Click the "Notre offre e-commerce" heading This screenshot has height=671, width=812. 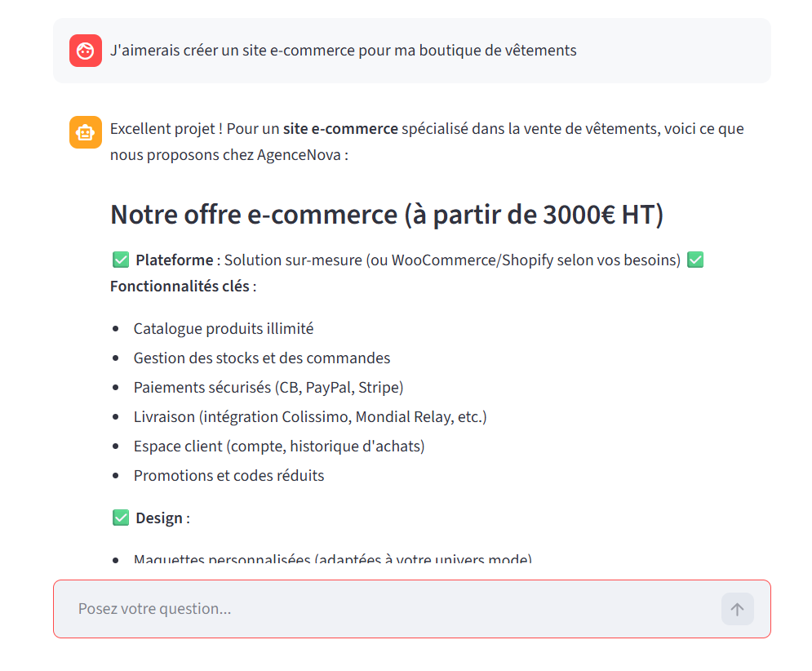[x=387, y=215]
